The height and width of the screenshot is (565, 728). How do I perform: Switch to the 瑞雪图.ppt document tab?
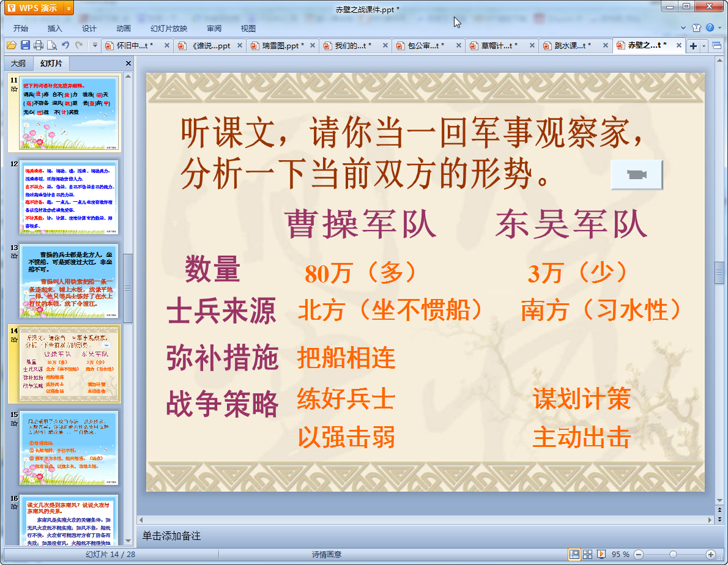click(283, 45)
